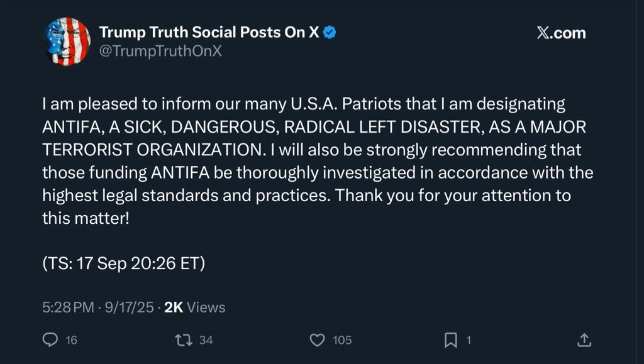This screenshot has width=644, height=364.
Task: Click the blue verified checkmark badge
Action: pyautogui.click(x=330, y=33)
